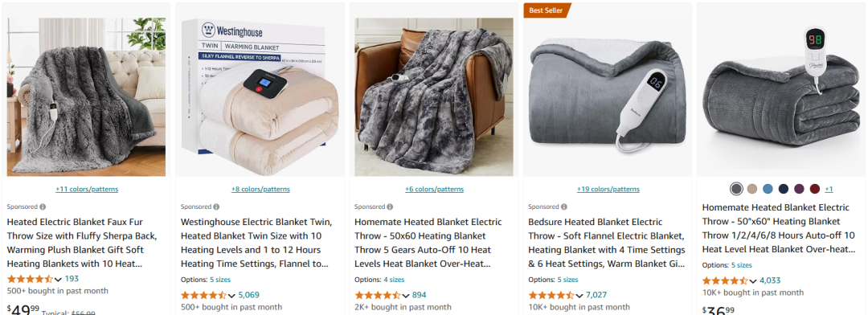Click star rating of Bedsure heated blanket
Image resolution: width=868 pixels, height=315 pixels.
pos(551,295)
